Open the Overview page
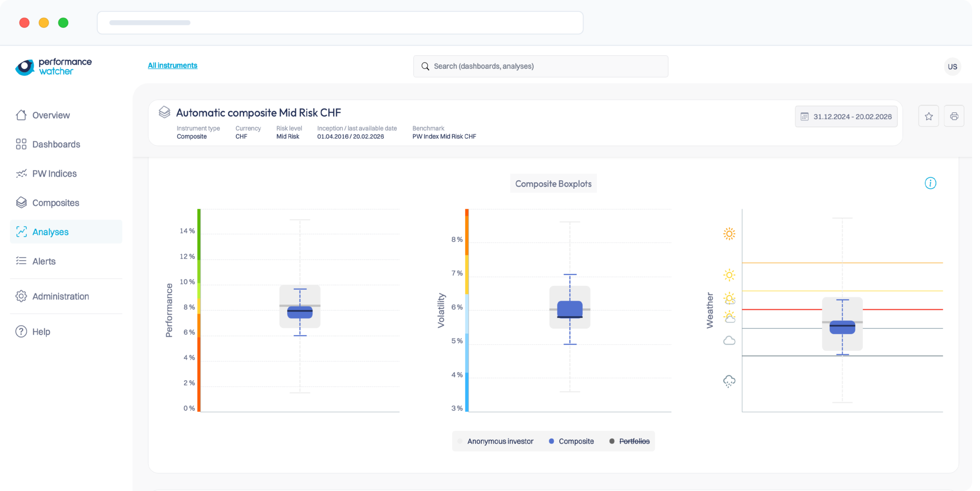Screen dimensions: 980x491 [51, 115]
